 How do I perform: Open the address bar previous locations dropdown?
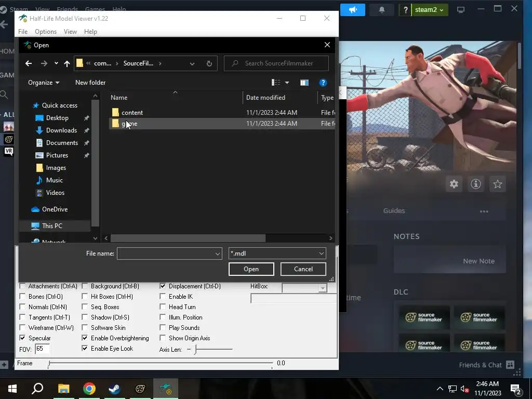[192, 63]
